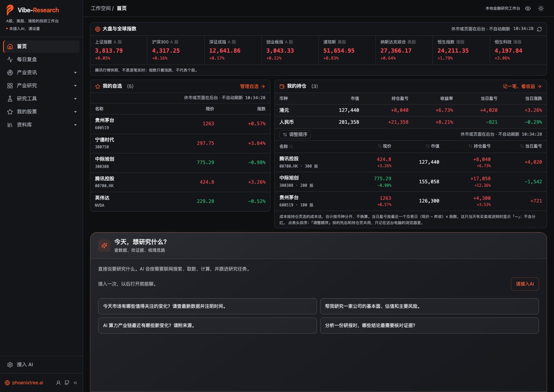Expand the 我的股票 submenu arrow

(x=75, y=112)
